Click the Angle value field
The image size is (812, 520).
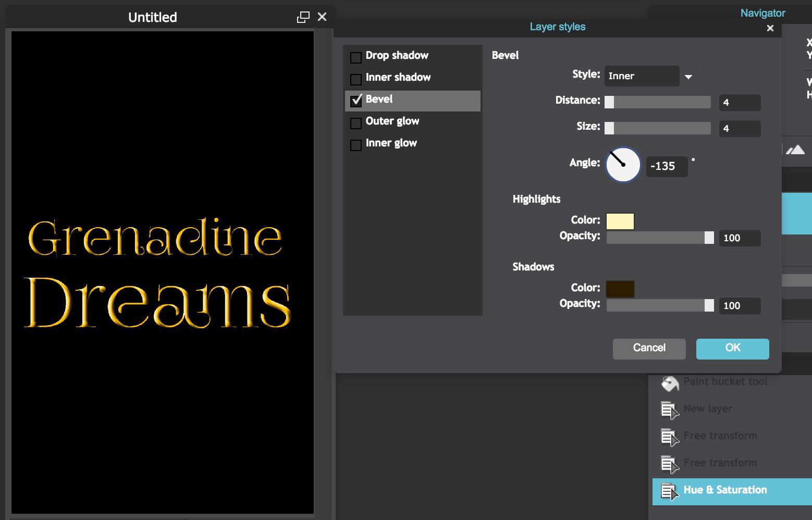[667, 166]
